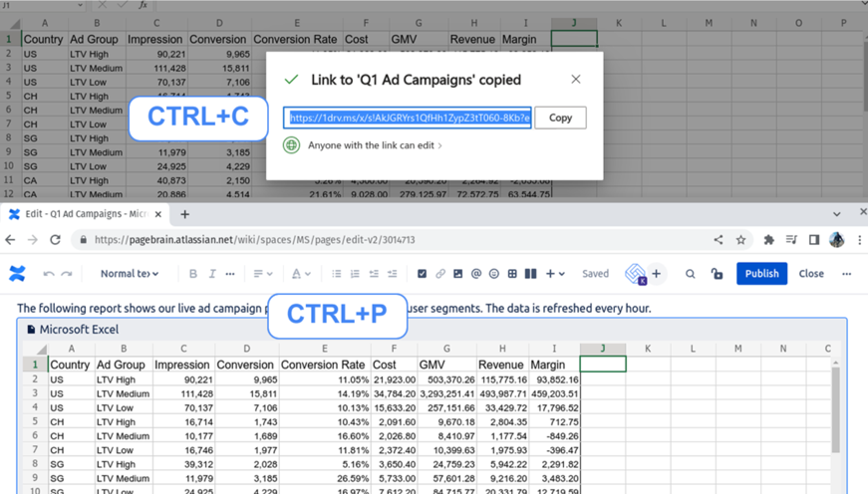This screenshot has height=494, width=868.
Task: Insert an action item checkbox
Action: [x=422, y=274]
